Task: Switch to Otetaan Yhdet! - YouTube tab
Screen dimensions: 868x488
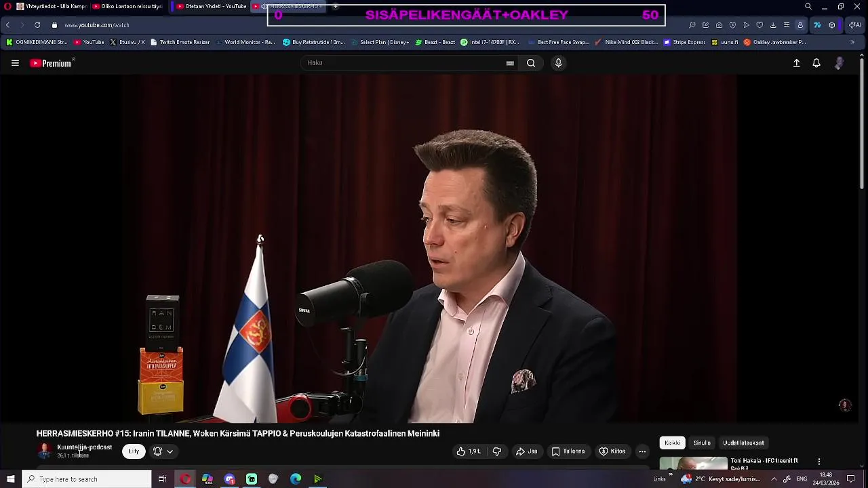Action: 210,7
